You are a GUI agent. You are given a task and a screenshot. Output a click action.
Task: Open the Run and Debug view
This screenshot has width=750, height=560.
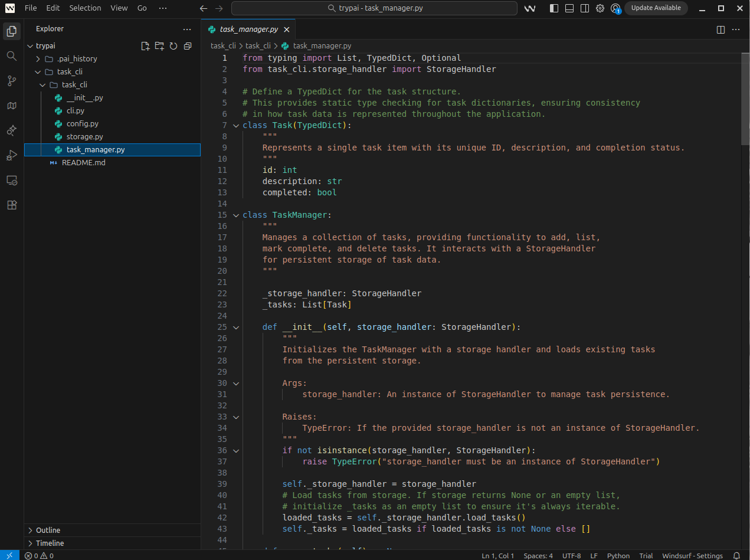point(11,155)
